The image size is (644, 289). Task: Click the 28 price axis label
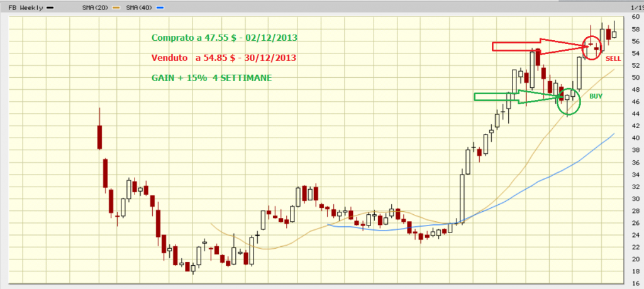[636, 211]
